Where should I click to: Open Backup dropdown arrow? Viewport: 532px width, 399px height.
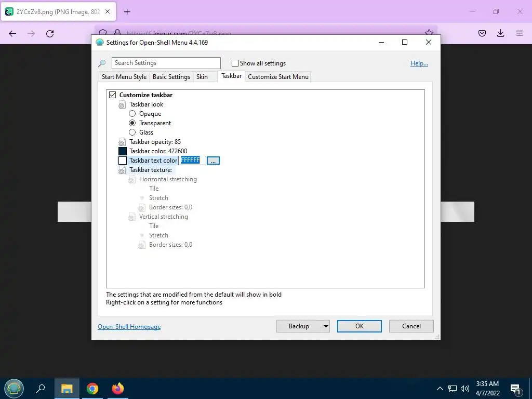pyautogui.click(x=326, y=326)
